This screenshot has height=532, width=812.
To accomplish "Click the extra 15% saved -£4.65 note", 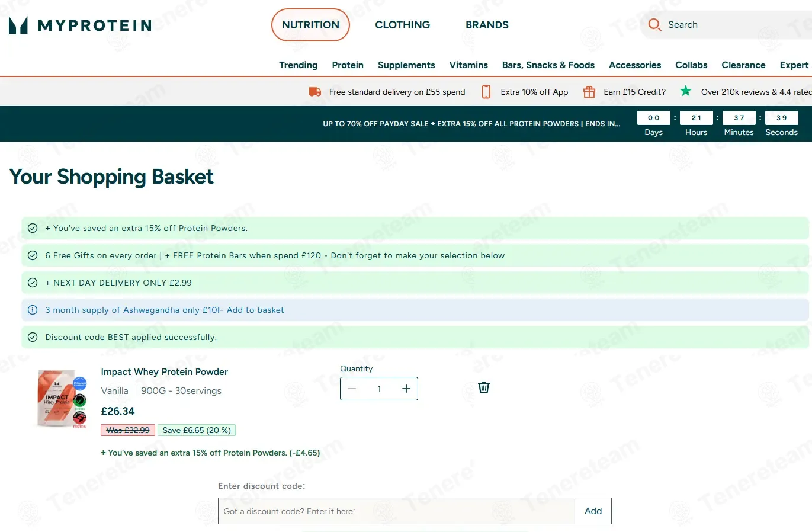I will point(210,453).
